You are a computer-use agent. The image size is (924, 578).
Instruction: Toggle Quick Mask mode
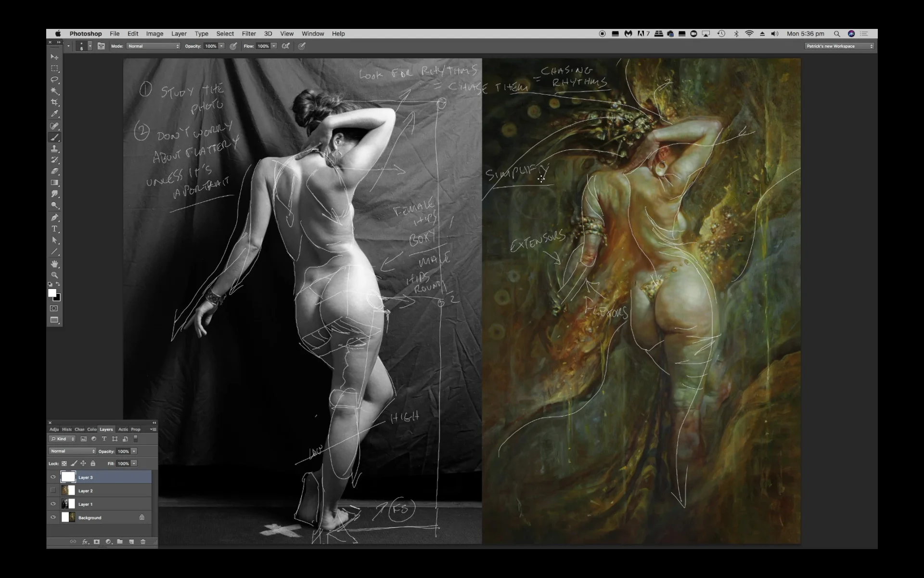(54, 308)
